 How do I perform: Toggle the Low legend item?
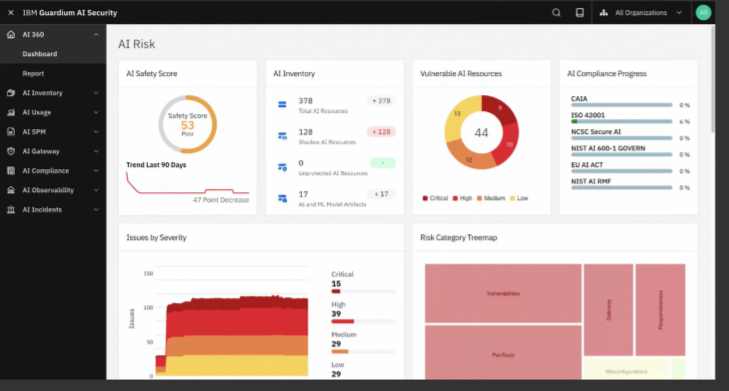coord(519,198)
